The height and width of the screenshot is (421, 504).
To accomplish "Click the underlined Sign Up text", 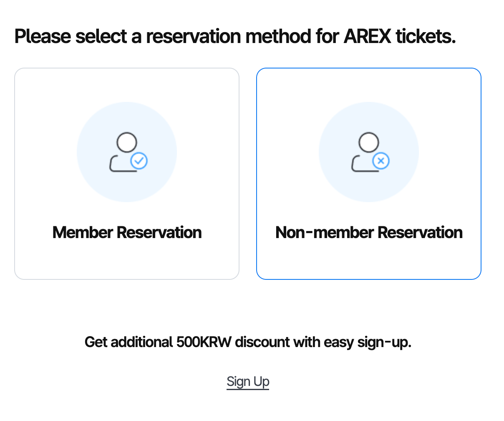I will pyautogui.click(x=248, y=381).
